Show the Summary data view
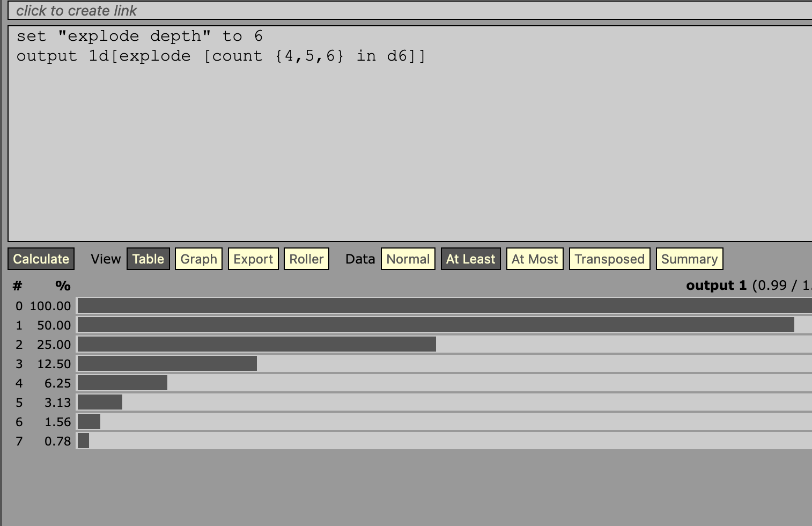The image size is (812, 526). point(689,259)
